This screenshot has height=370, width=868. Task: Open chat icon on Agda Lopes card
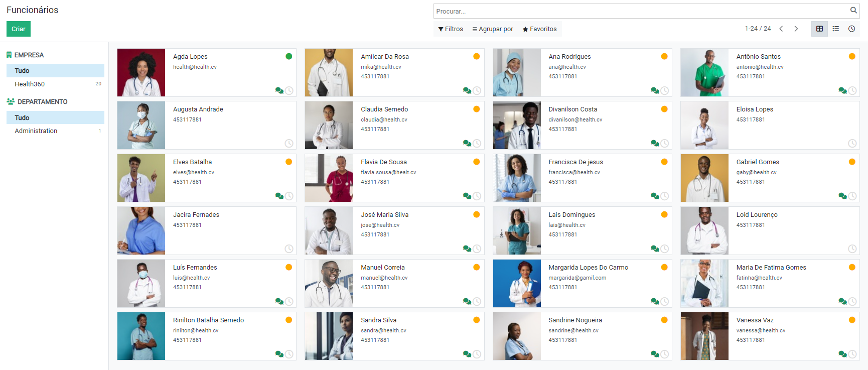[x=279, y=91]
